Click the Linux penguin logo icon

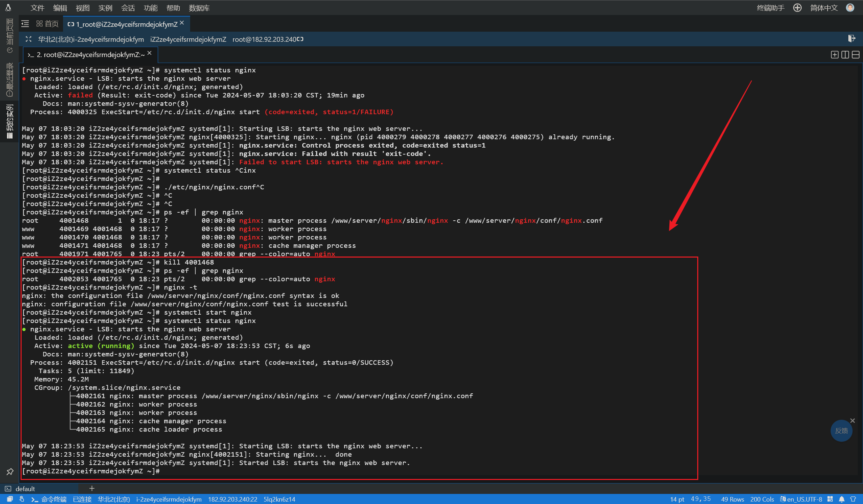pos(8,7)
